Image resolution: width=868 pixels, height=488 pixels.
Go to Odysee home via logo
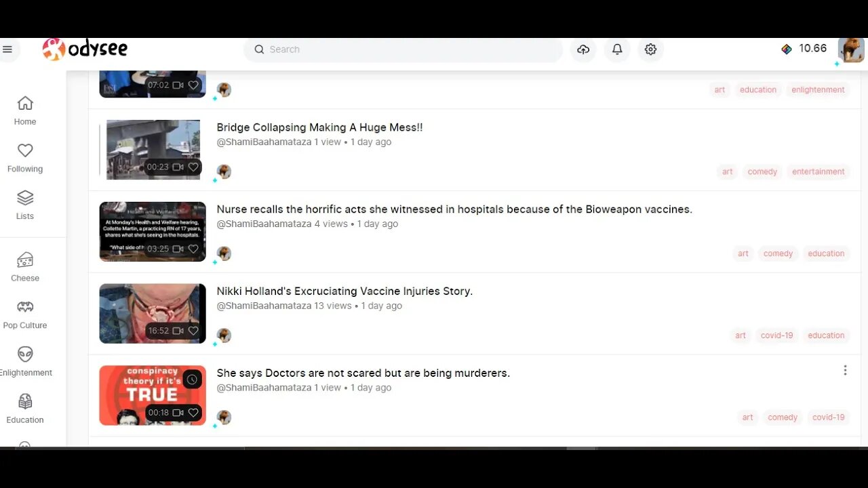coord(85,49)
